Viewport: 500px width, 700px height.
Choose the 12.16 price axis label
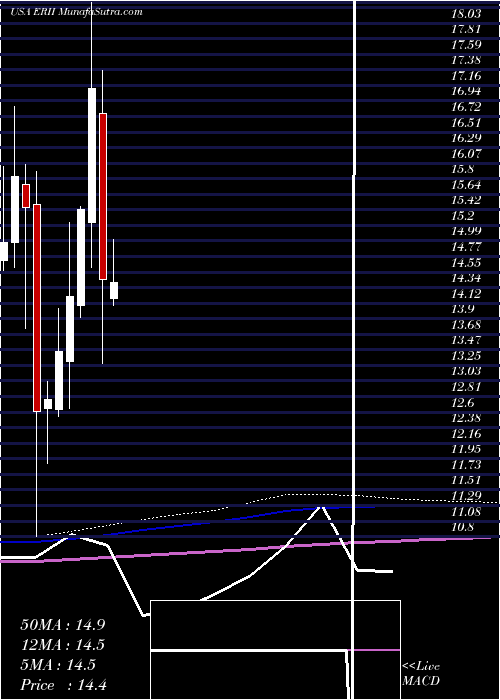coord(467,433)
